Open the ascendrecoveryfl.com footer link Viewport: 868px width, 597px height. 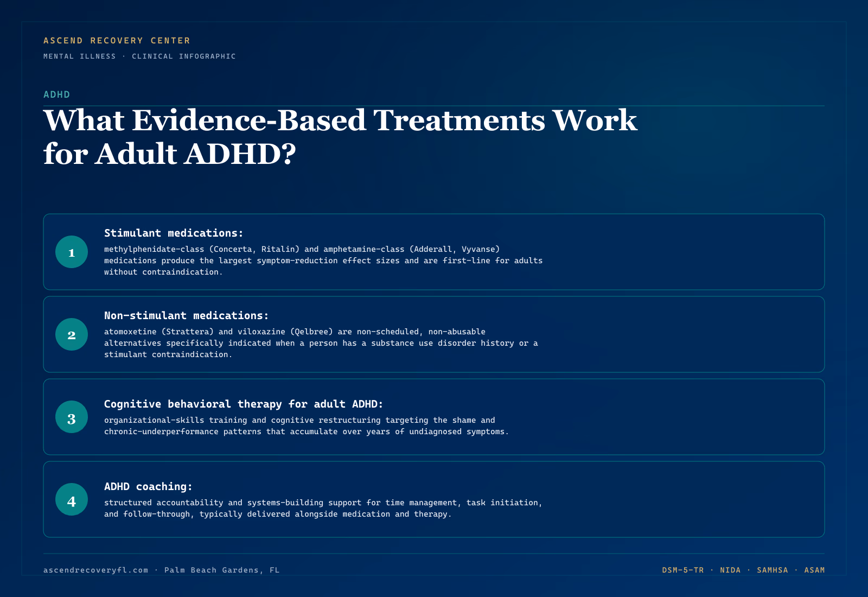[95, 570]
